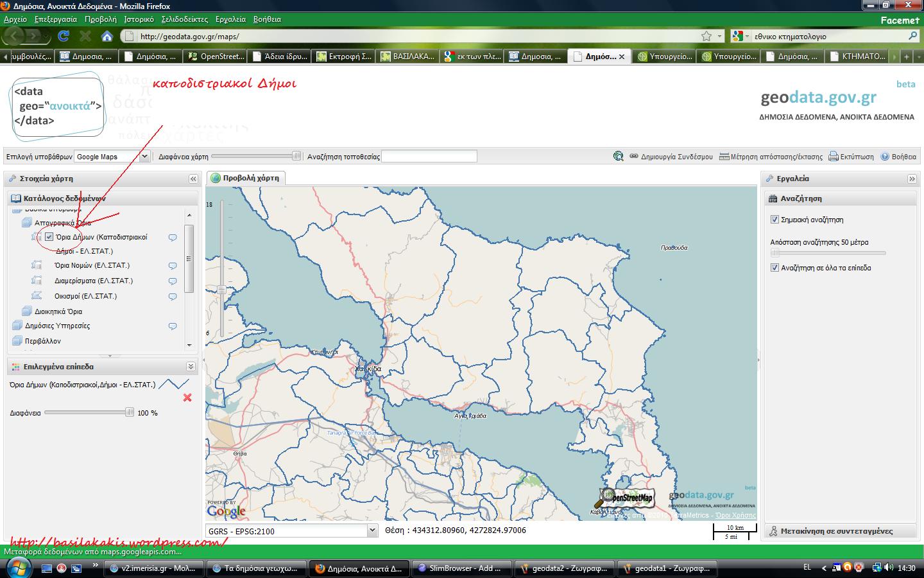Click the Αναζήτηση τοποθεσίας search field
Image resolution: width=924 pixels, height=578 pixels.
click(x=429, y=156)
